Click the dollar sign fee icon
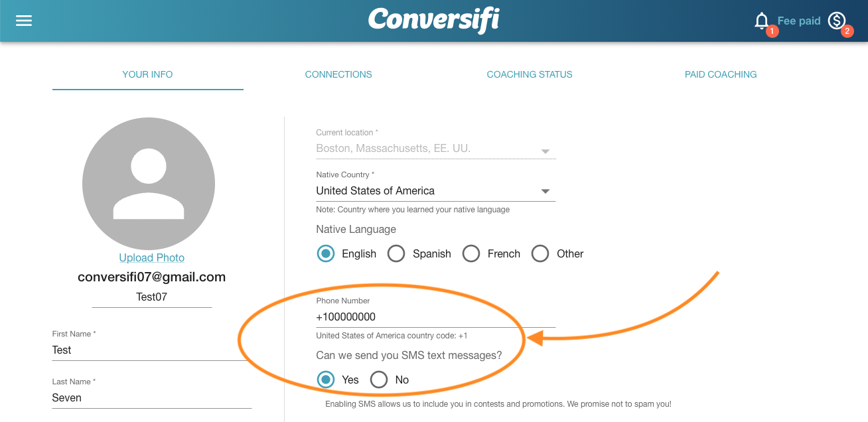The image size is (868, 422). (x=836, y=21)
